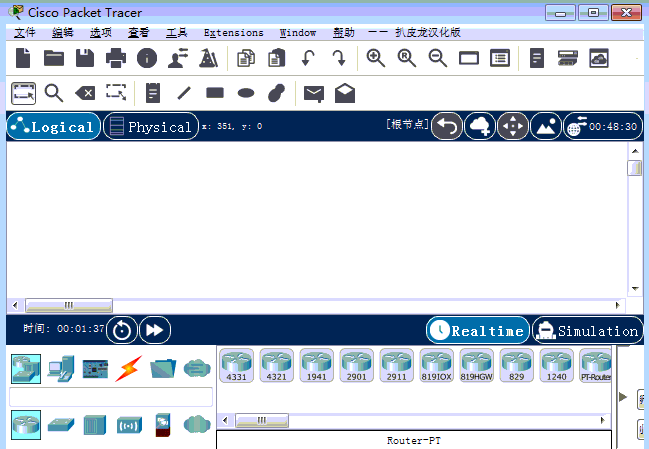Click the workspace scroll down arrow

coord(635,289)
